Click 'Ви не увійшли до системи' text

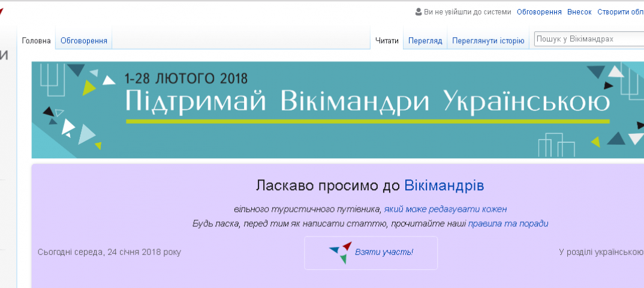coord(467,12)
